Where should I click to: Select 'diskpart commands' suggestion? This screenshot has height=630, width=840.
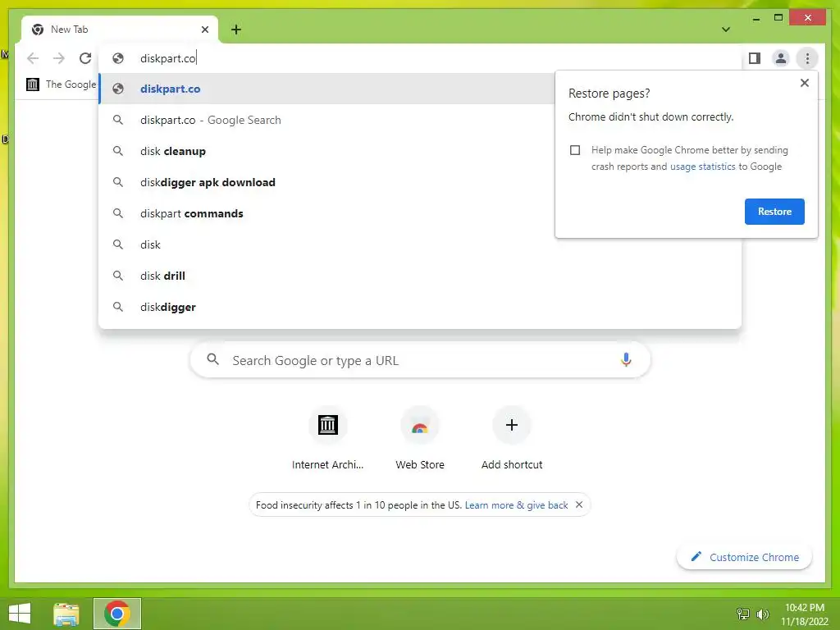pyautogui.click(x=326, y=213)
